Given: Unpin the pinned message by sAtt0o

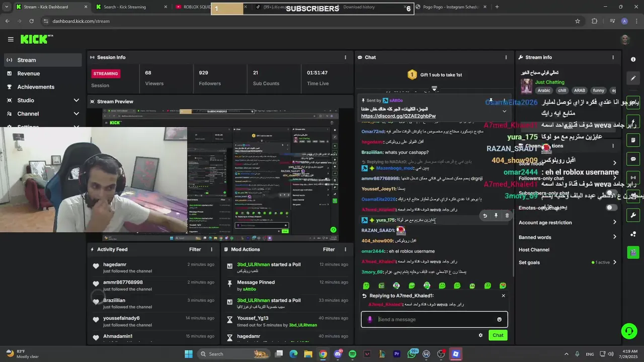Looking at the screenshot, I should pos(491,101).
